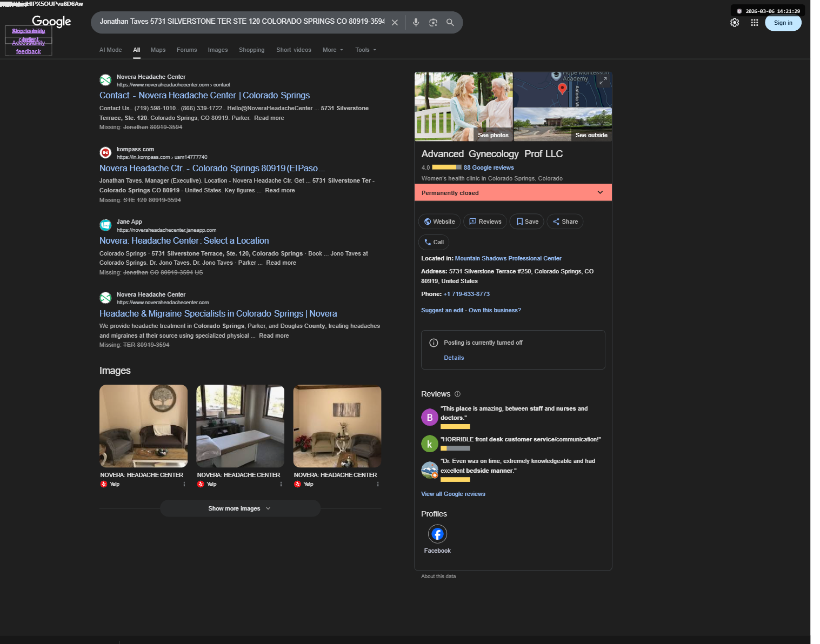Open 88 Google reviews link
The image size is (820, 644).
[489, 167]
